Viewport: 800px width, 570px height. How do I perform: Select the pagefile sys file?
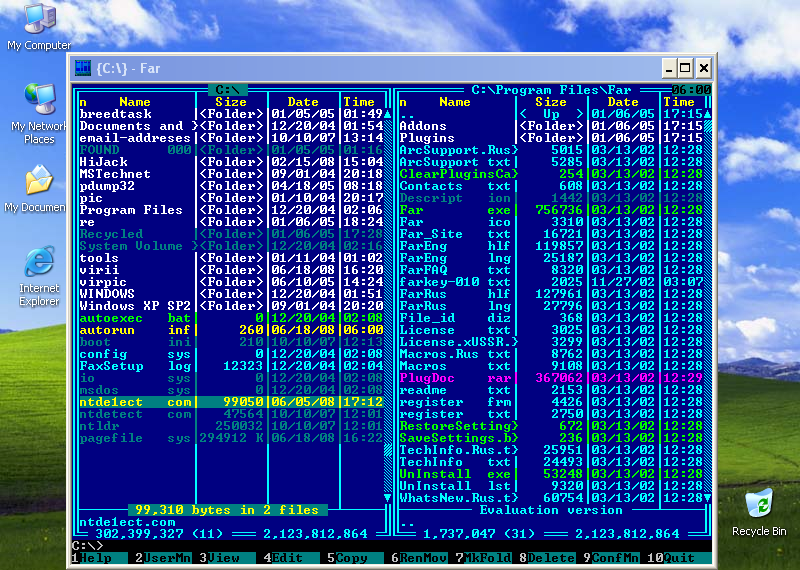(x=231, y=438)
